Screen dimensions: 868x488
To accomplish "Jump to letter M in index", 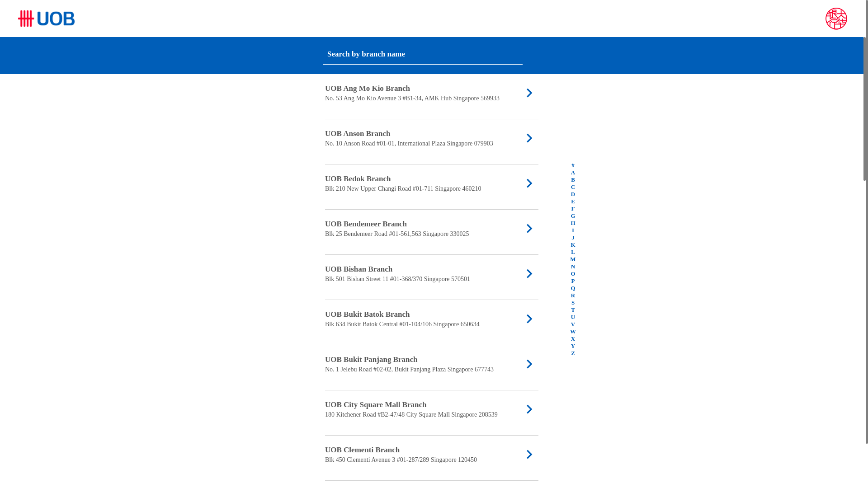I will (x=573, y=259).
